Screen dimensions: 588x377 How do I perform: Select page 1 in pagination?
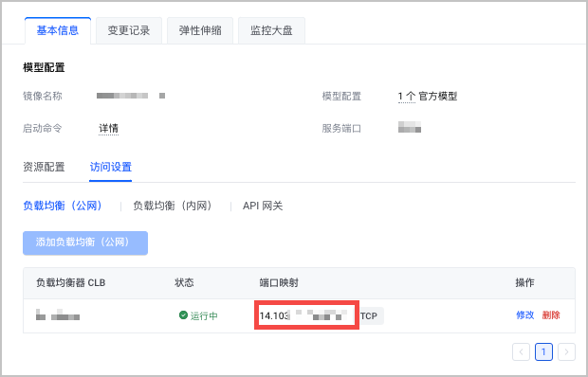pyautogui.click(x=543, y=352)
